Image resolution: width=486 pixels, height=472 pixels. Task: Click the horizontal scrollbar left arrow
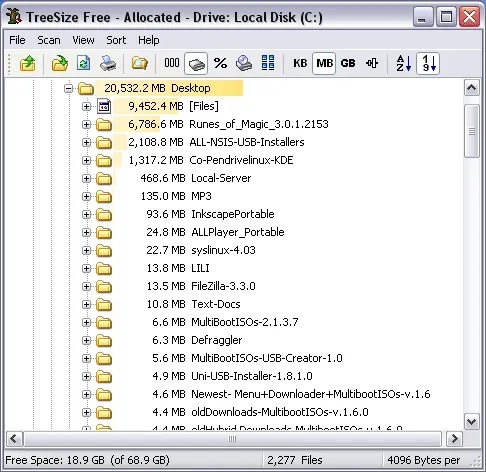click(14, 439)
